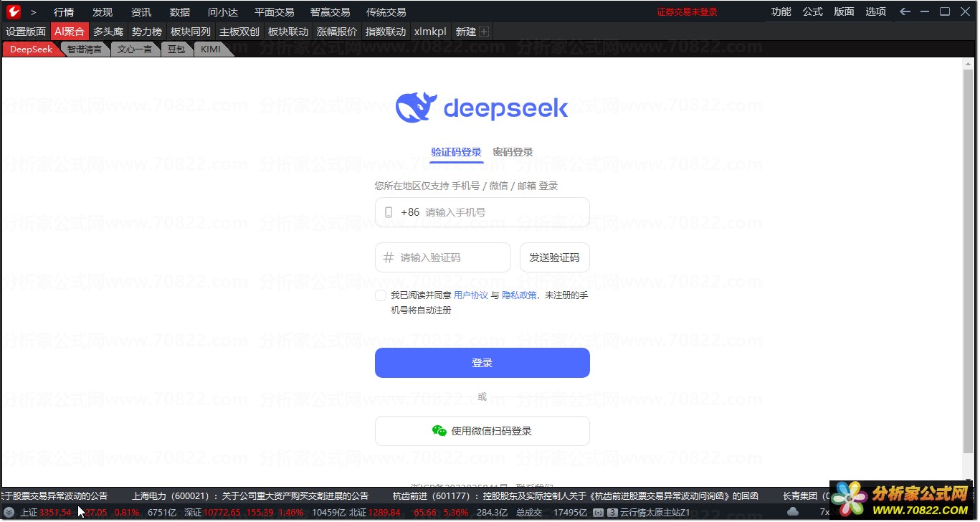Click the verification code input field
Screen dimensions: 980x522
[x=443, y=257]
